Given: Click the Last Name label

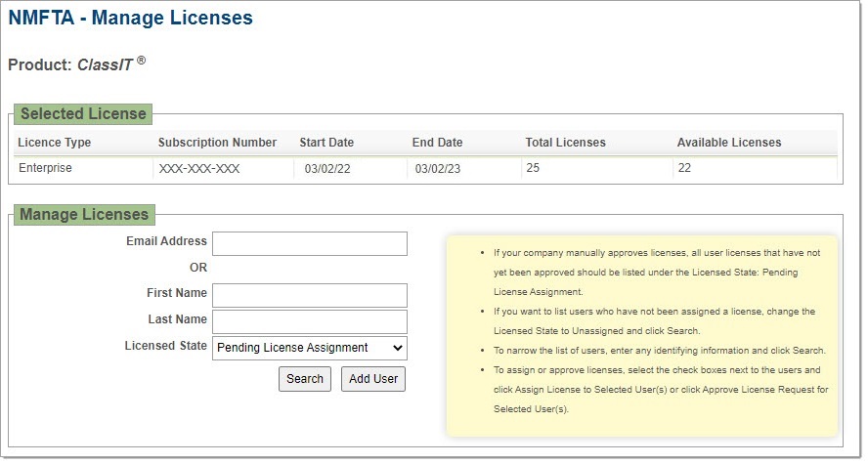Looking at the screenshot, I should pos(177,319).
